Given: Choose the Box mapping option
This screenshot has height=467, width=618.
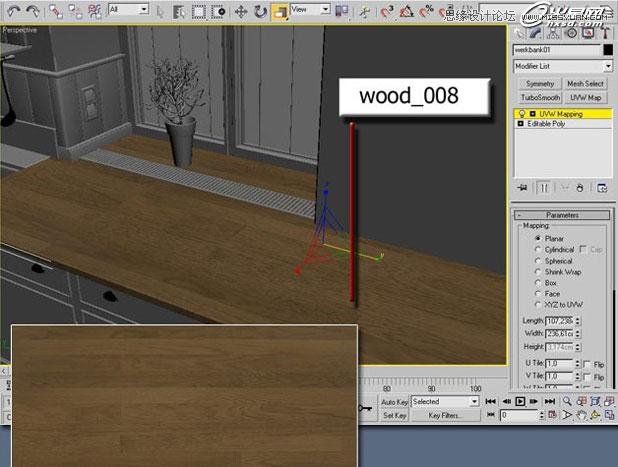Looking at the screenshot, I should pyautogui.click(x=538, y=283).
